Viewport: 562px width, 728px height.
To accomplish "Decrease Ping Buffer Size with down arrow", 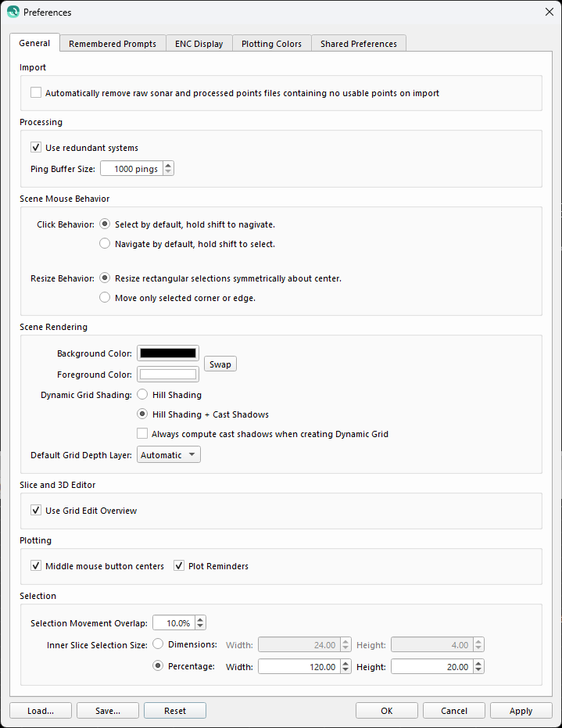I will [168, 172].
